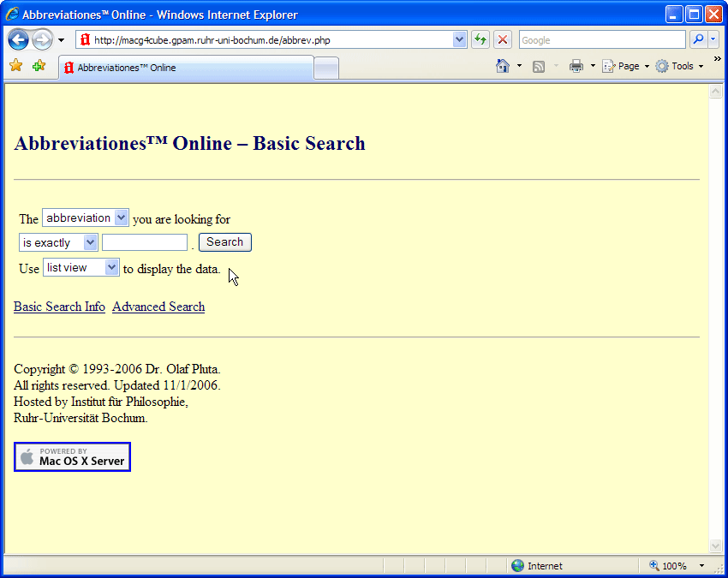The height and width of the screenshot is (578, 728).
Task: Click the search term text field
Action: [x=145, y=243]
